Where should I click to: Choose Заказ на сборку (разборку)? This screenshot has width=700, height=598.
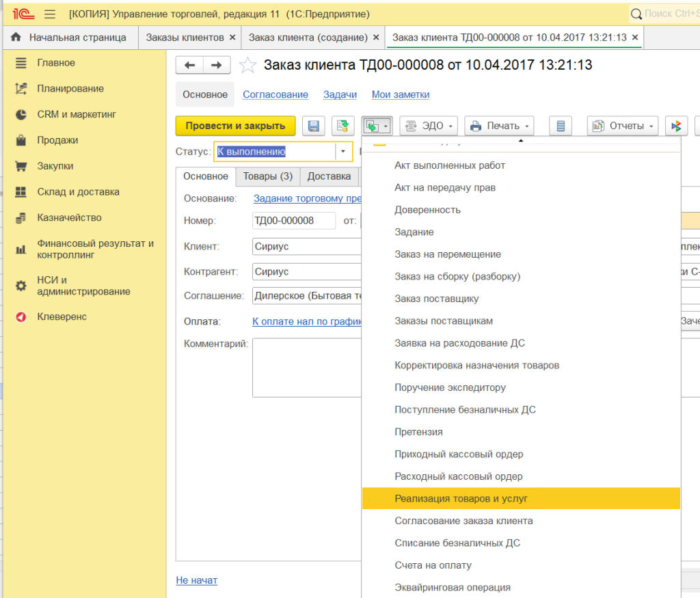(x=521, y=277)
